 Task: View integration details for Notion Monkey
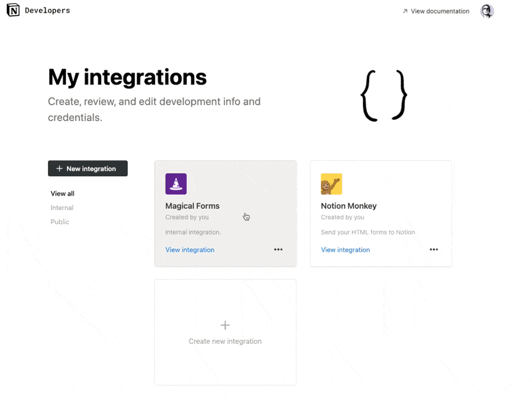[345, 249]
